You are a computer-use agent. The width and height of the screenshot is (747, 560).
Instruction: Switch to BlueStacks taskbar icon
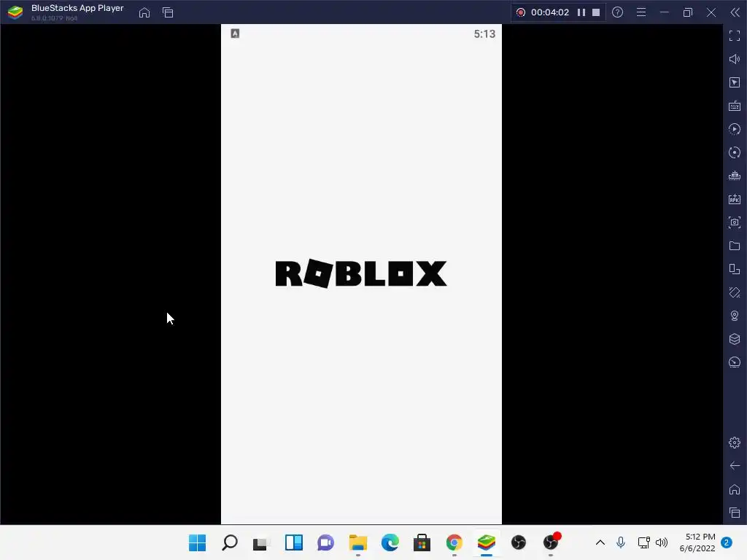click(x=487, y=542)
